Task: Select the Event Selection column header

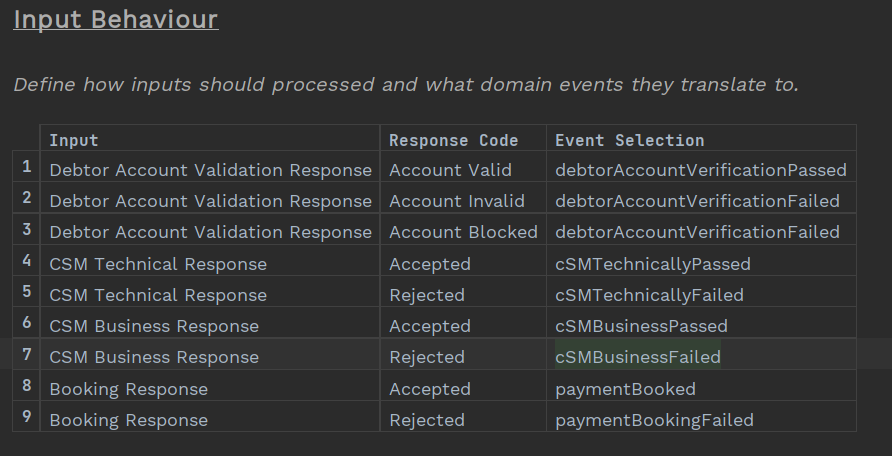Action: (629, 140)
